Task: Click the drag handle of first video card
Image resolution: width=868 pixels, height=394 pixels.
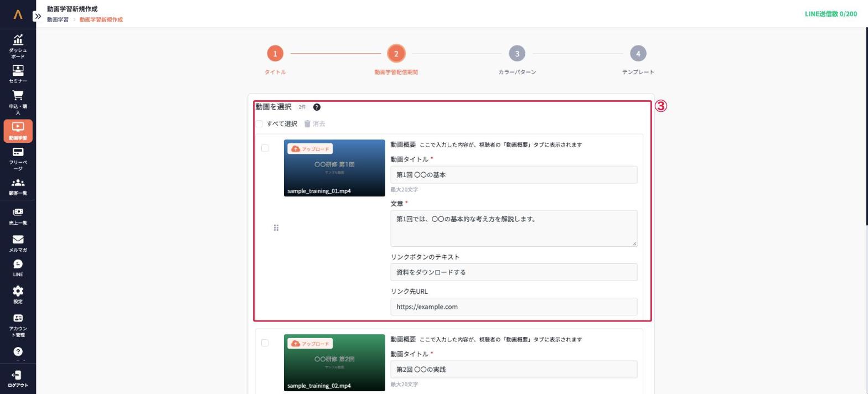Action: [x=276, y=228]
